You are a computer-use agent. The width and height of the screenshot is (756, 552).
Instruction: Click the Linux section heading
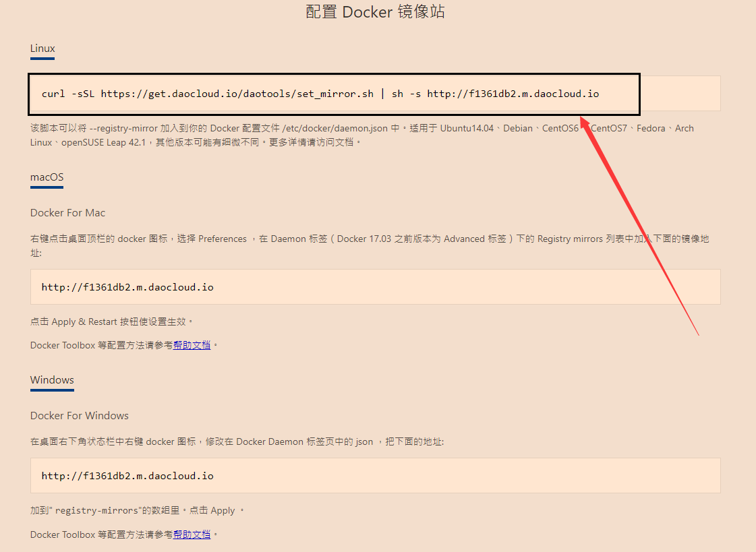[x=42, y=49]
